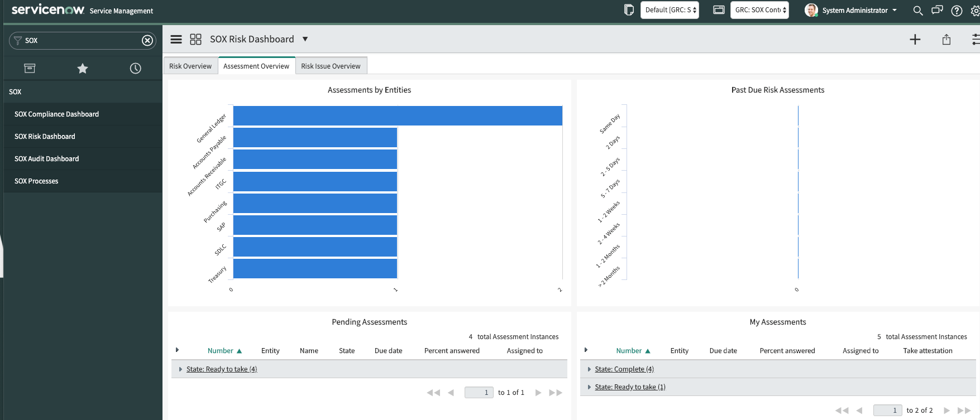
Task: Go to previous page in Pending Assessments
Action: tap(451, 393)
